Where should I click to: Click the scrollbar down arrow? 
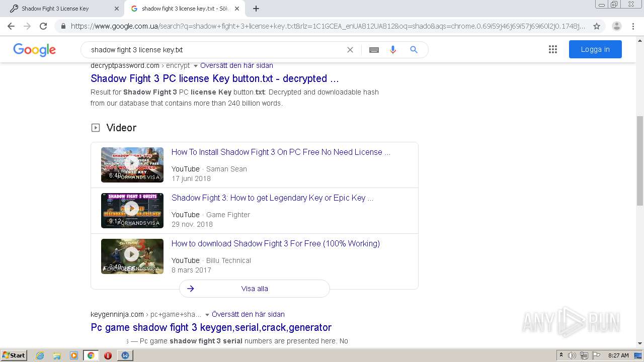(x=640, y=344)
